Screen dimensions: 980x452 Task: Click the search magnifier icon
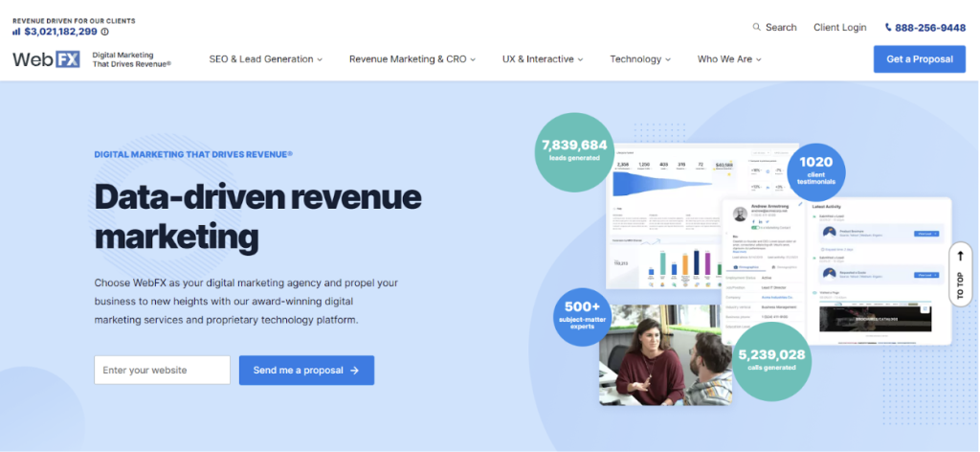coord(757,28)
